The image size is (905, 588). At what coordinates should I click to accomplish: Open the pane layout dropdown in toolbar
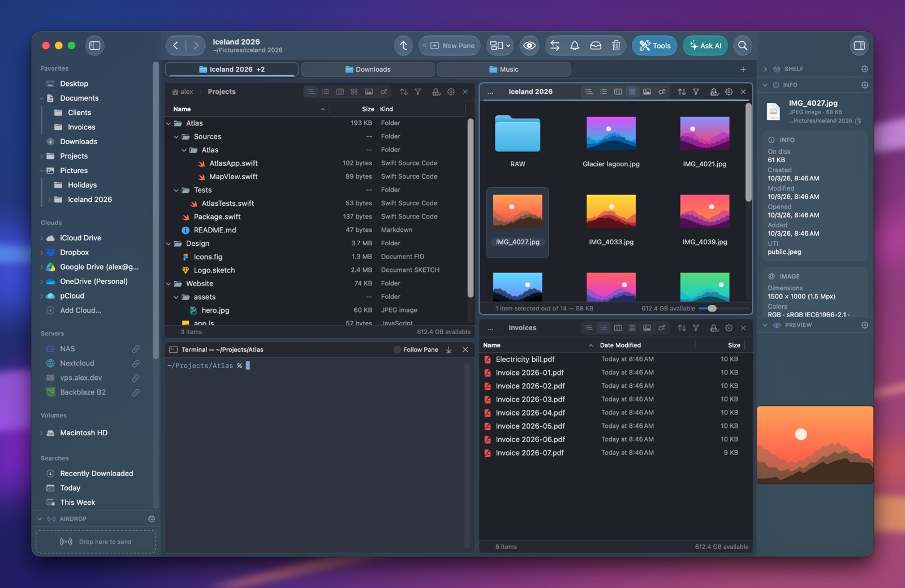click(x=500, y=46)
